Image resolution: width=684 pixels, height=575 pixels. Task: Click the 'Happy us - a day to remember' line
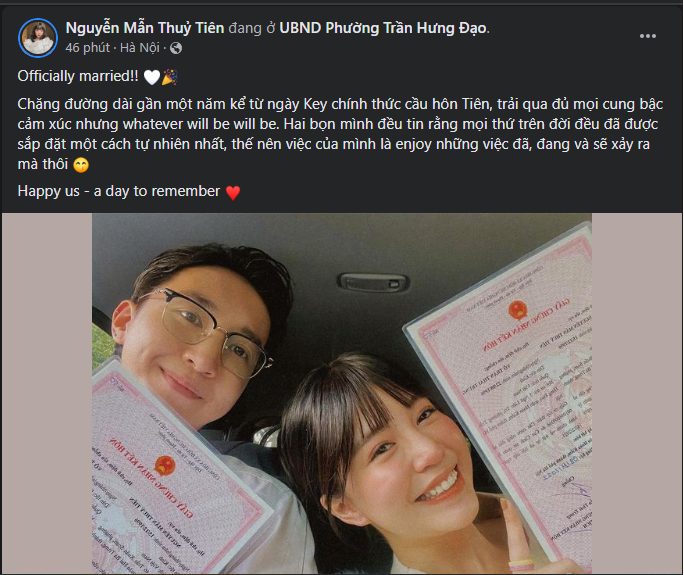pos(119,191)
